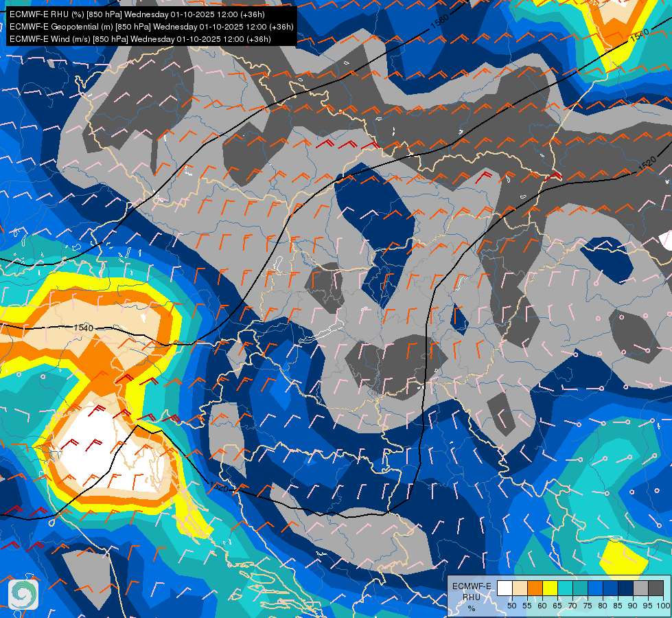Click the legend value 95

648,606
